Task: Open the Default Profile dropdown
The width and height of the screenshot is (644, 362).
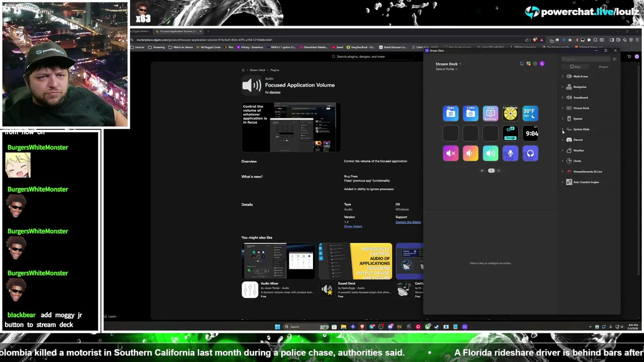Action: 446,69
